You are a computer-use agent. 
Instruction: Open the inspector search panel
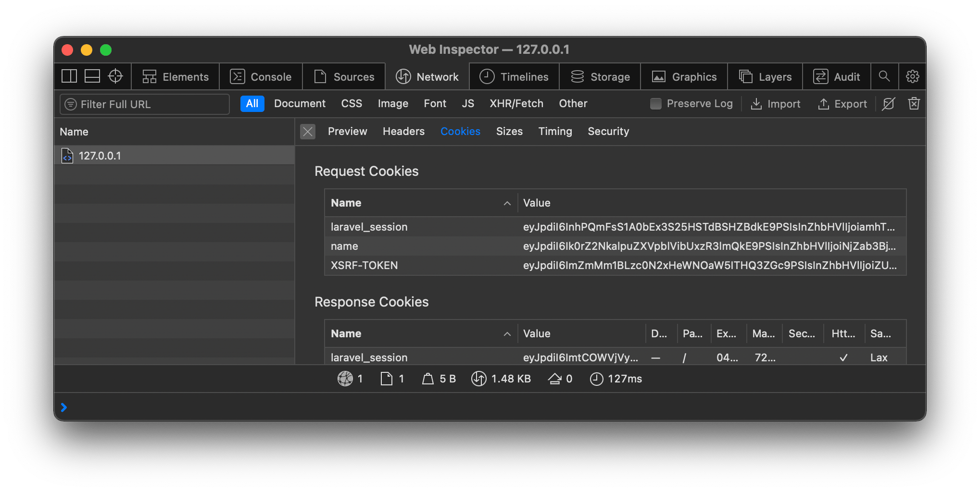click(x=885, y=76)
